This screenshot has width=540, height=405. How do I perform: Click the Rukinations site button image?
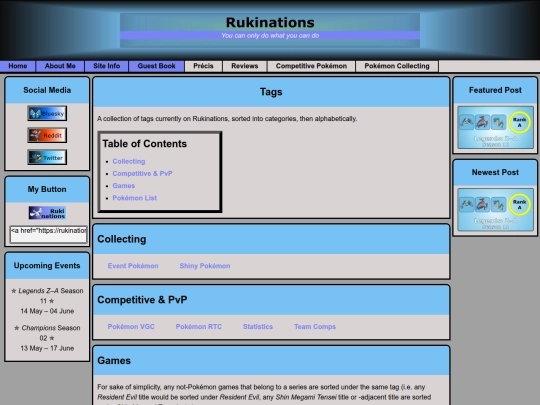click(47, 213)
